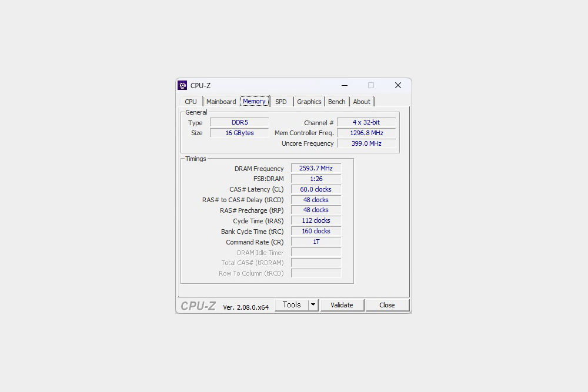The width and height of the screenshot is (588, 392).
Task: Click the tRCD value 48 clocks
Action: click(316, 200)
